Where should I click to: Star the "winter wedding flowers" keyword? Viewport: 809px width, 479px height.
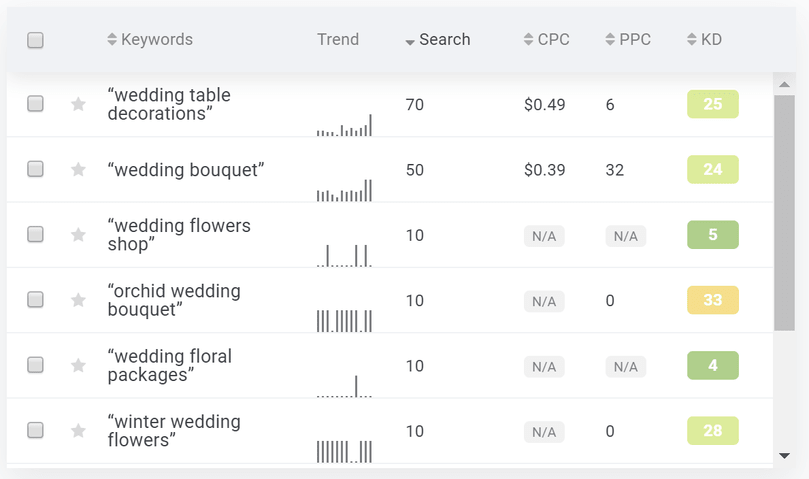point(78,430)
